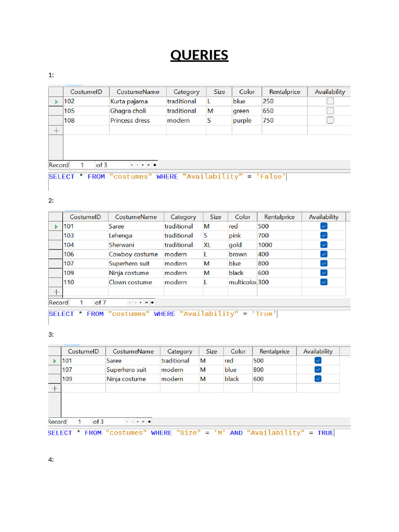Viewport: 399px width, 532px height.
Task: Click New Record icon in query 3 navigator
Action: coord(149,422)
